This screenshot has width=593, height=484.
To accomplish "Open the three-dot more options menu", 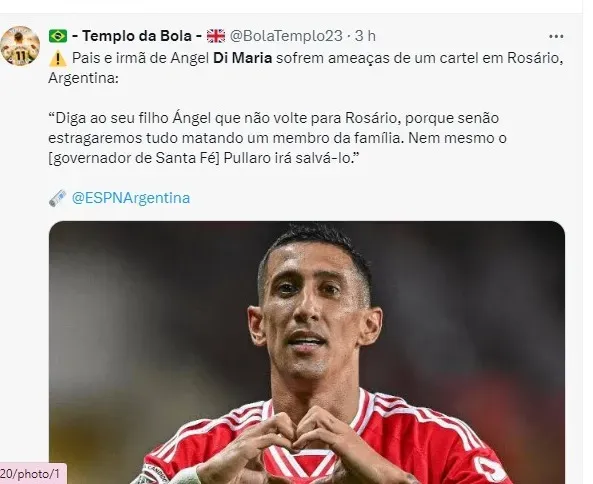I will click(556, 37).
